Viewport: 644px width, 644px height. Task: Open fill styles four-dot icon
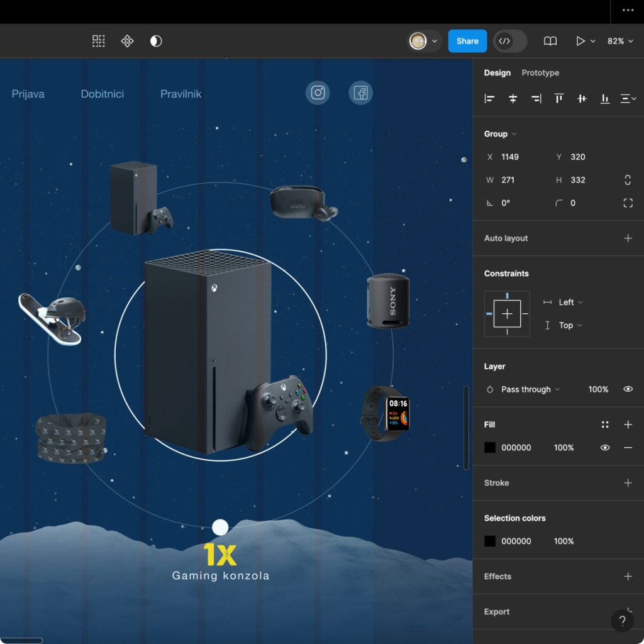(605, 425)
